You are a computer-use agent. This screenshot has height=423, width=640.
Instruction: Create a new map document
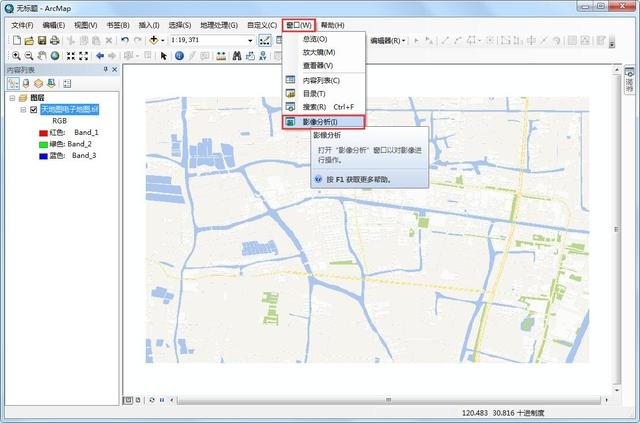point(17,40)
